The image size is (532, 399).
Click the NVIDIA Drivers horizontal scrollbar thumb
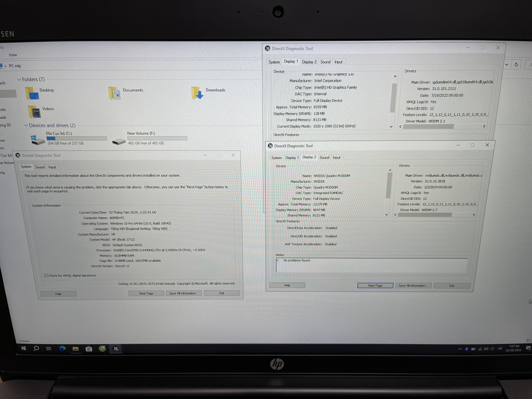tap(424, 215)
